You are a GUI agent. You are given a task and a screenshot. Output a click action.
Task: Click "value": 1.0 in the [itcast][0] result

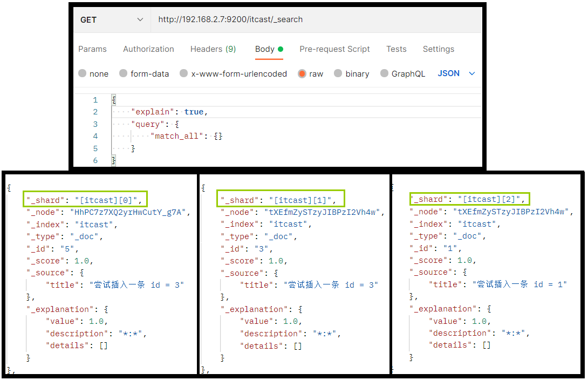74,322
